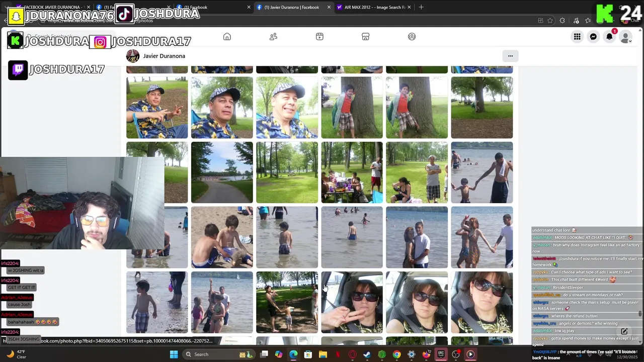Image resolution: width=644 pixels, height=362 pixels.
Task: Open Copilot from taskbar
Action: tap(279, 354)
